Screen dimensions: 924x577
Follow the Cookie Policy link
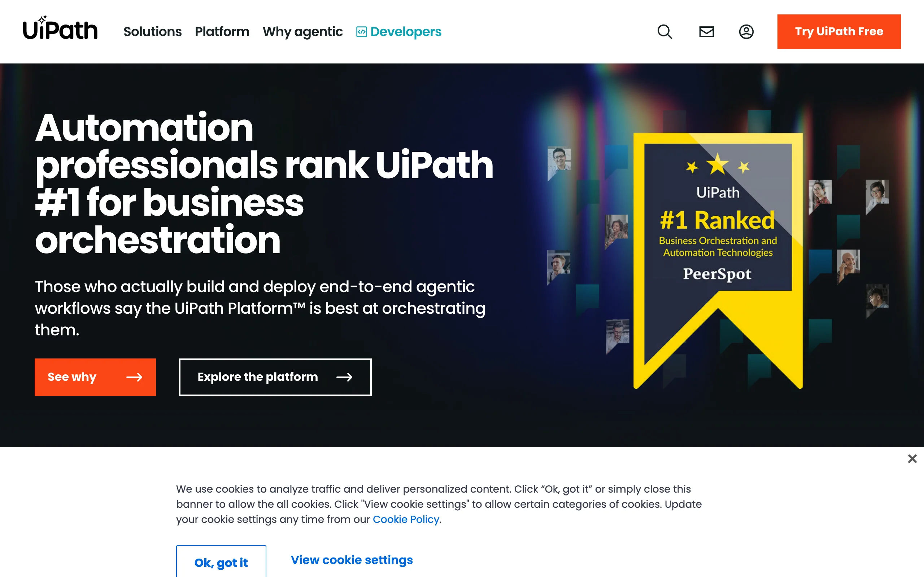406,519
